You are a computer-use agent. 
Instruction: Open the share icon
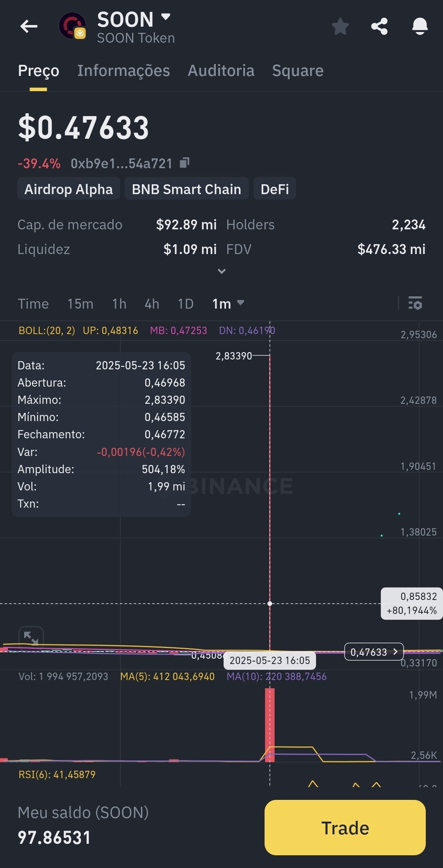(379, 26)
